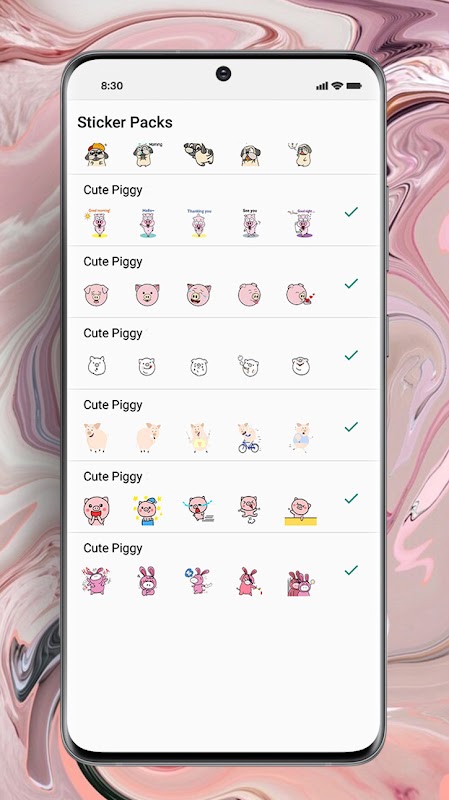Toggle checkmark for greeting piggy pack

351,212
